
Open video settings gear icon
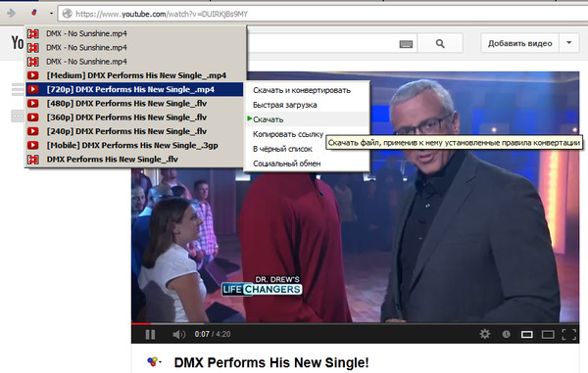coord(485,334)
